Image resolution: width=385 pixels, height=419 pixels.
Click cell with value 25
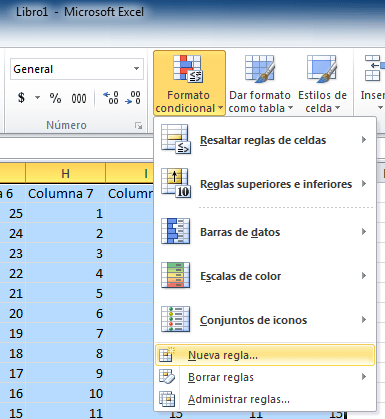click(x=13, y=213)
